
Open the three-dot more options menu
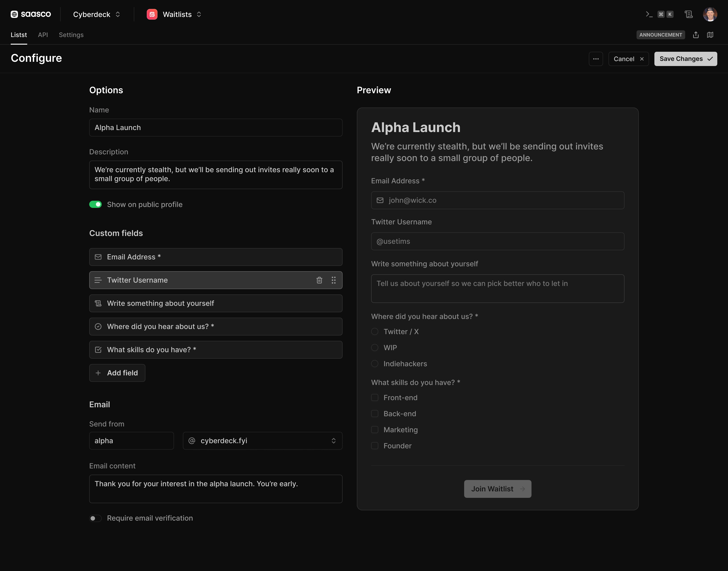pyautogui.click(x=596, y=59)
